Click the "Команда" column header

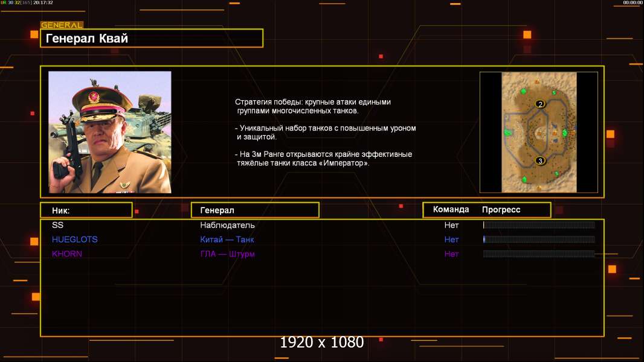tap(451, 209)
